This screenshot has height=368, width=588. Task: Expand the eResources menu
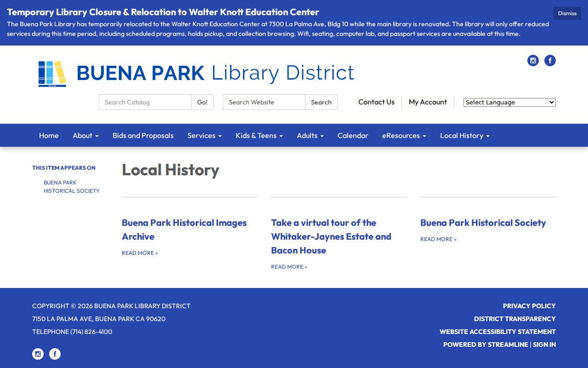click(404, 135)
